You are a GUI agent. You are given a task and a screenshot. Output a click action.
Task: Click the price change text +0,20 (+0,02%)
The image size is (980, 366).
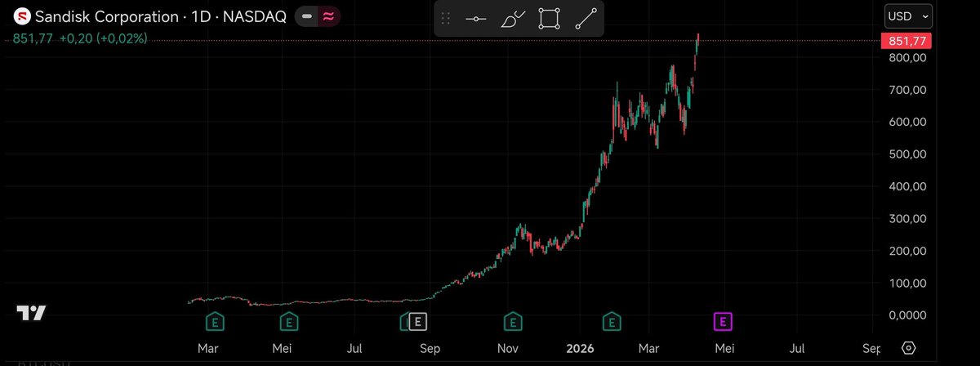pyautogui.click(x=103, y=38)
